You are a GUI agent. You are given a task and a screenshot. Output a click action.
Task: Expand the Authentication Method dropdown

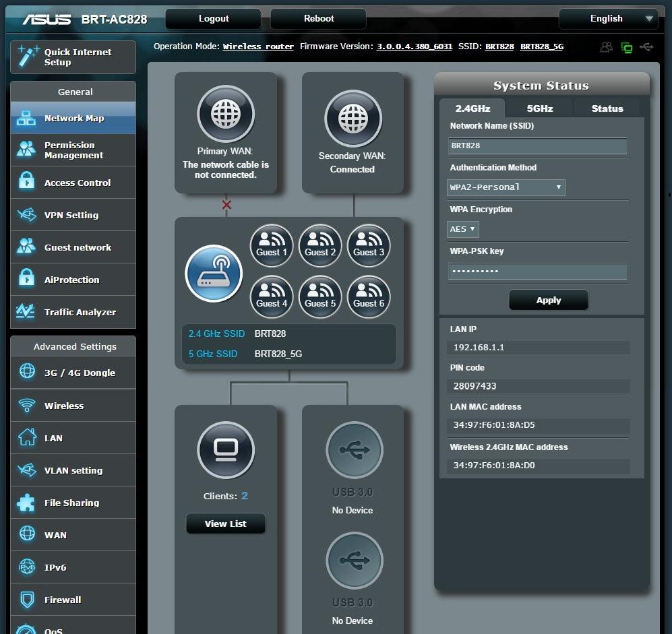[506, 187]
